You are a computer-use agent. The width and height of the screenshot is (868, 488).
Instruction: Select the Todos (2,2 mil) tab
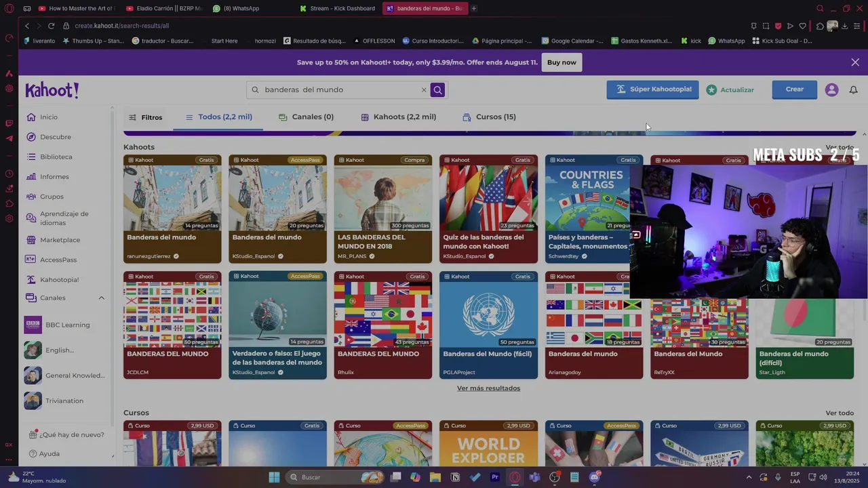218,117
